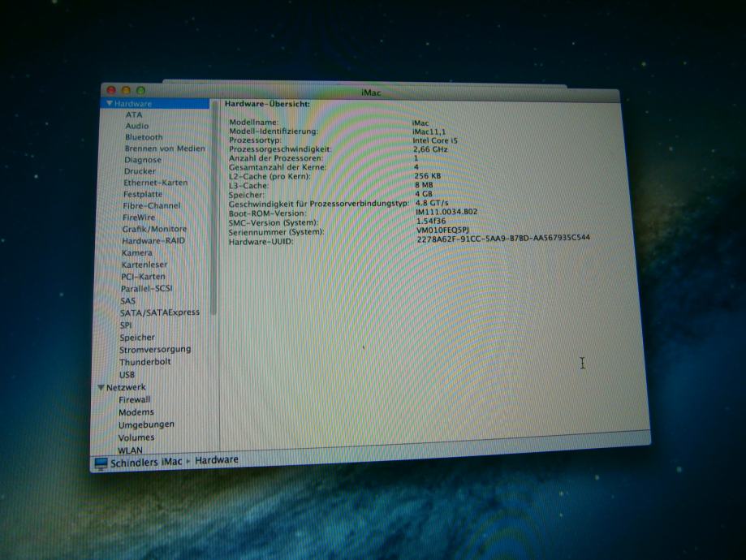
Task: Click the L3-Cache value 8 MB
Action: click(x=424, y=185)
